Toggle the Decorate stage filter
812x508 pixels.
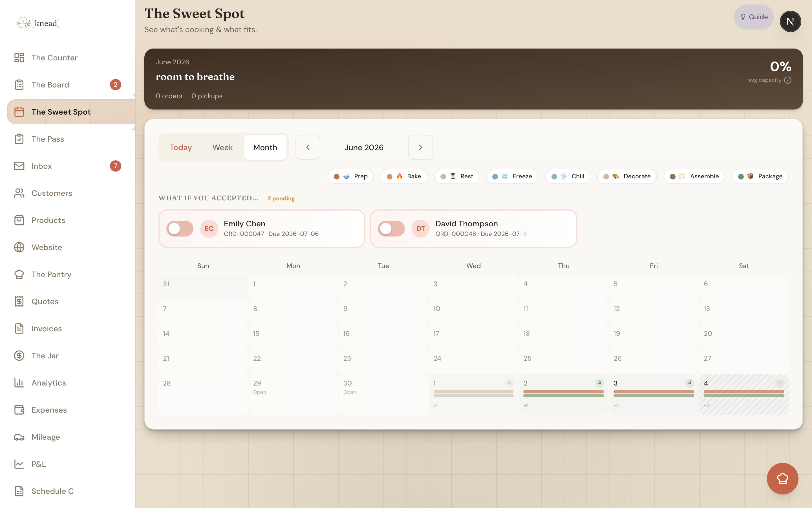pos(627,176)
